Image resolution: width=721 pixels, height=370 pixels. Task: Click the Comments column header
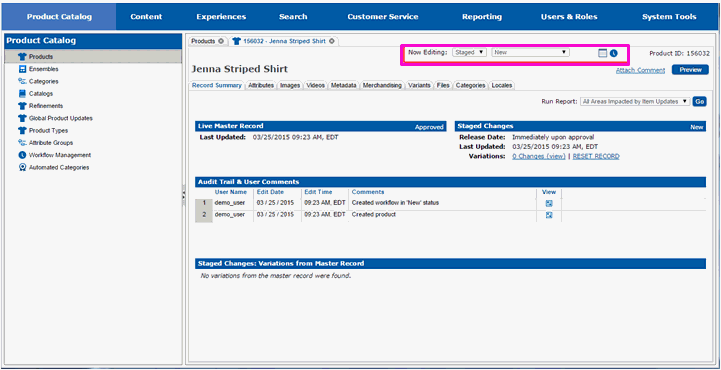tap(368, 192)
